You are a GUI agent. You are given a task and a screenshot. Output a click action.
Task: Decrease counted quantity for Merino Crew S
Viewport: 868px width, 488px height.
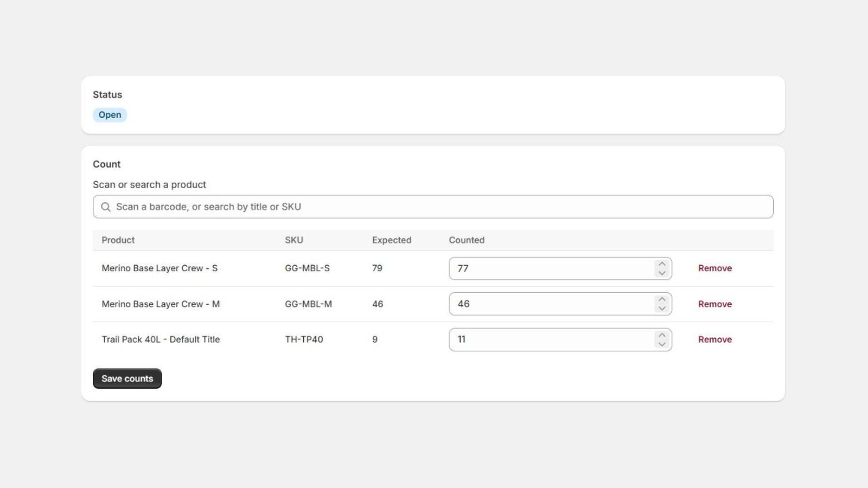[662, 273]
